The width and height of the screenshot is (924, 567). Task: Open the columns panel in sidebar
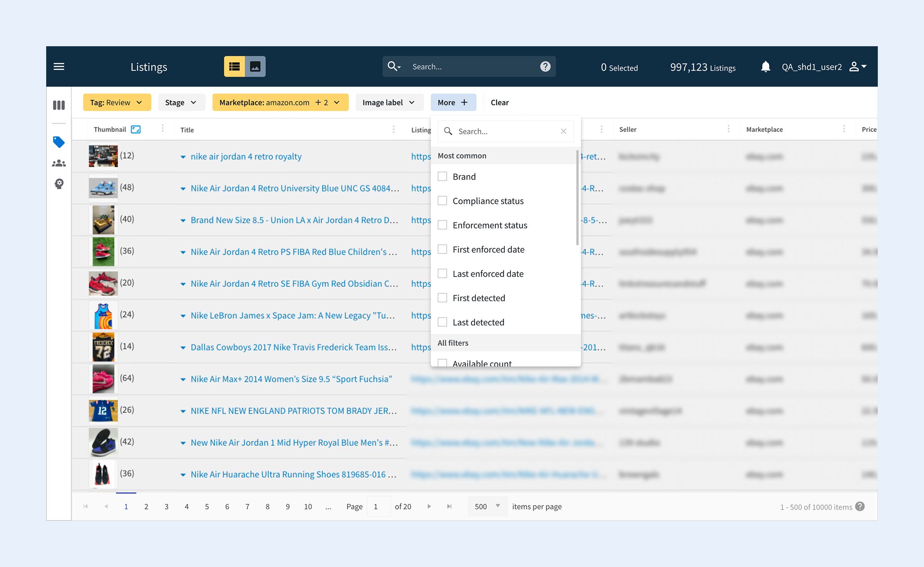[x=59, y=105]
